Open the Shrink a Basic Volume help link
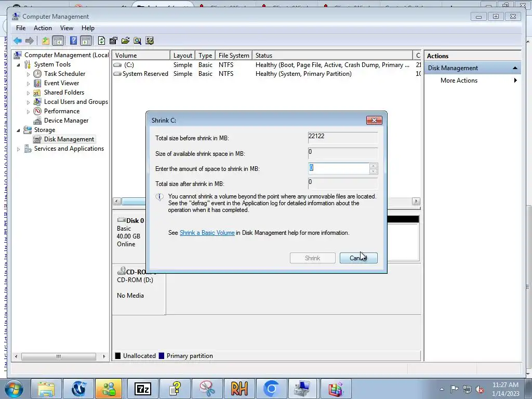The height and width of the screenshot is (399, 532). tap(207, 233)
